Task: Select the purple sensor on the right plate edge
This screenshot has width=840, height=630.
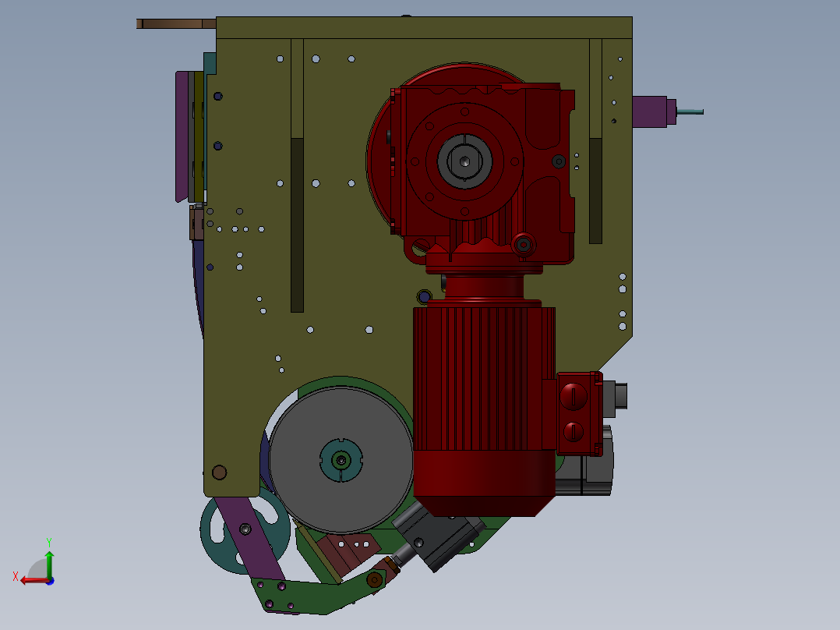Action: [x=654, y=111]
